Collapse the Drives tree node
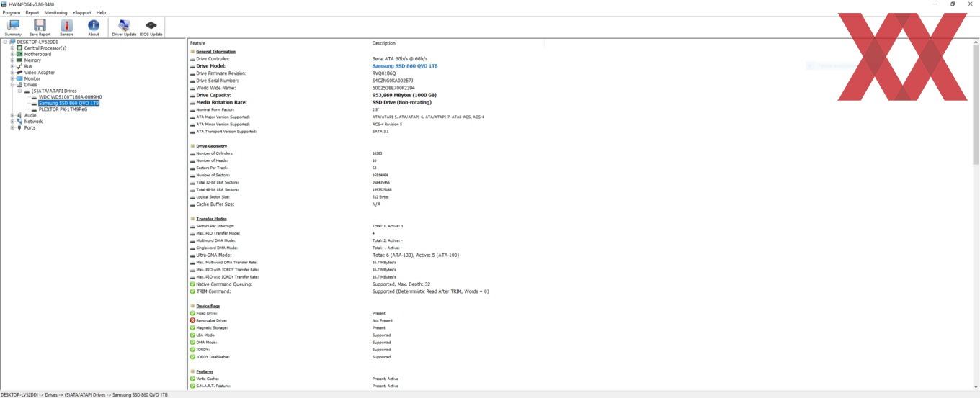The height and width of the screenshot is (398, 980). 12,85
